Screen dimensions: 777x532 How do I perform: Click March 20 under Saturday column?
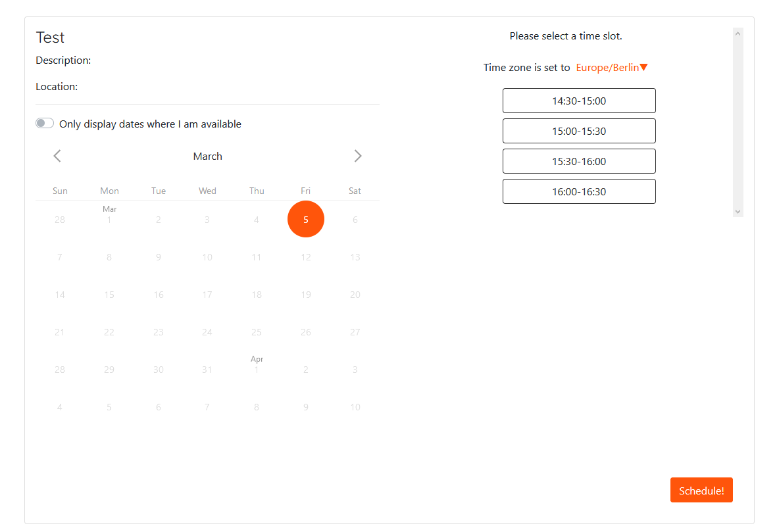355,295
